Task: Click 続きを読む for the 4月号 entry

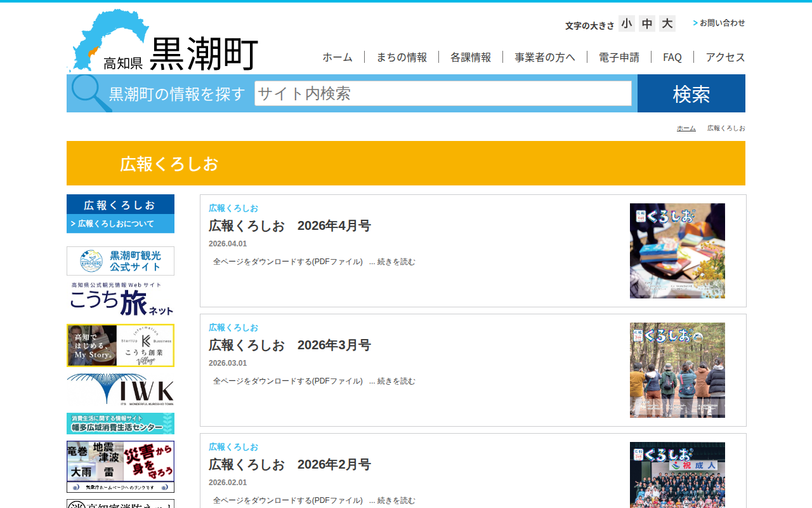Action: (396, 262)
